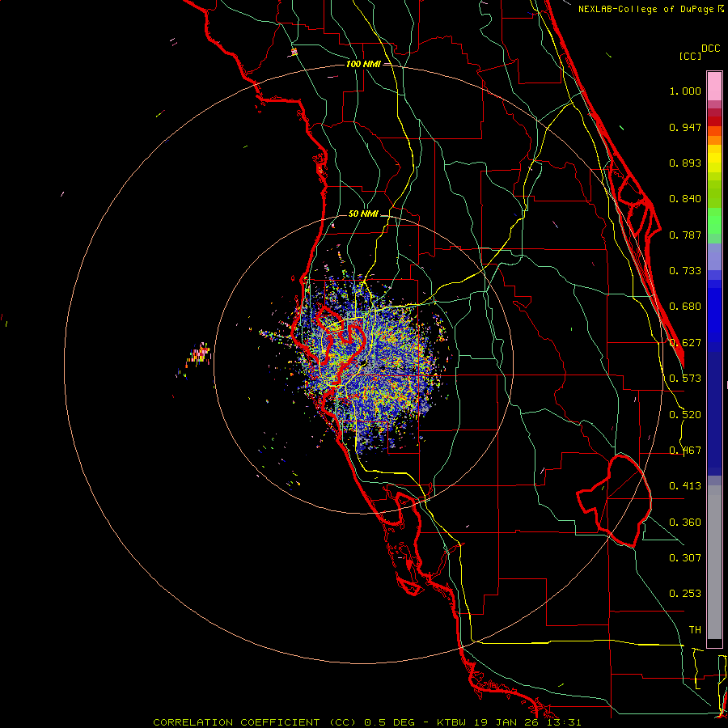Click the NEXLAB-College of DuPage label
The height and width of the screenshot is (728, 728).
645,9
